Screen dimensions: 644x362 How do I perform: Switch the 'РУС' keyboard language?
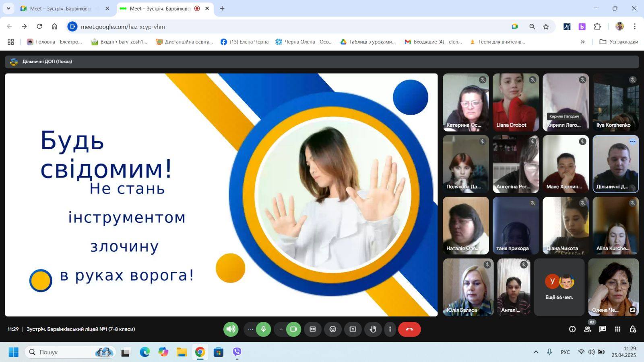pos(565,352)
